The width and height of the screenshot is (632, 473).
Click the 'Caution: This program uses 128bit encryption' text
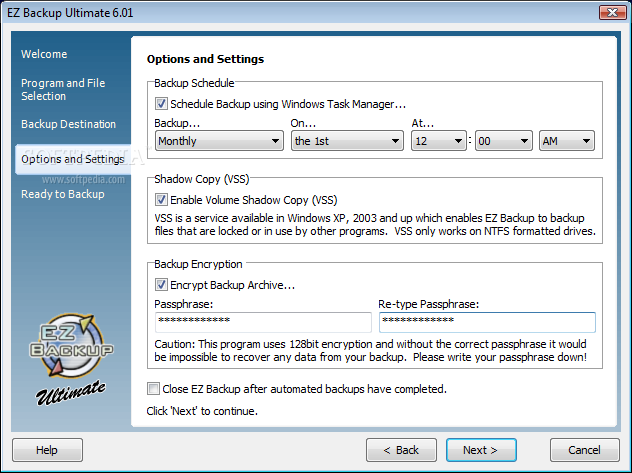pos(370,351)
